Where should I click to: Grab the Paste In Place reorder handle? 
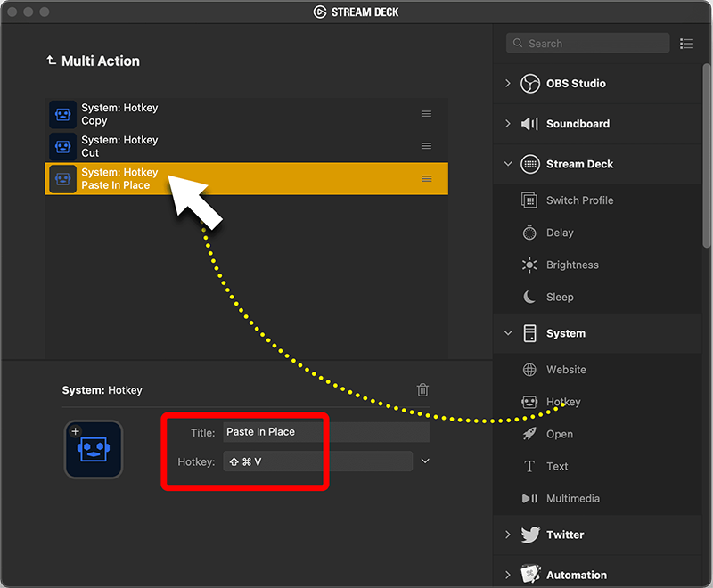tap(427, 178)
